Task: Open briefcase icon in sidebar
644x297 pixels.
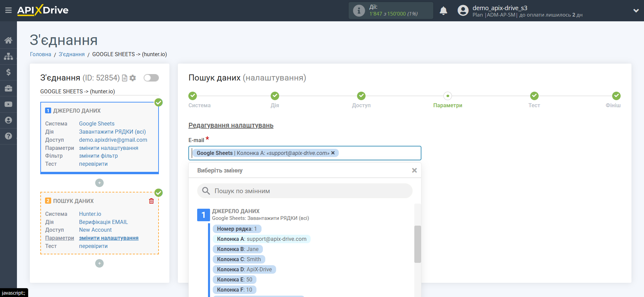Action: [x=8, y=88]
